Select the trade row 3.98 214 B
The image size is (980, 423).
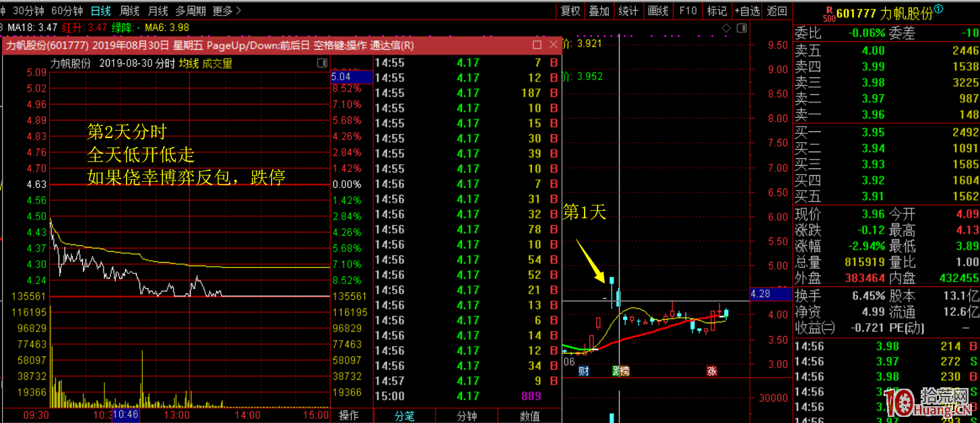(886, 346)
